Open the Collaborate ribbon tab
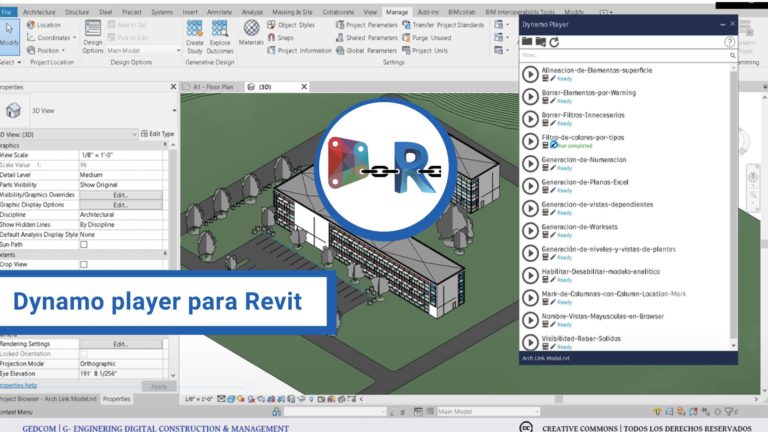The width and height of the screenshot is (768, 432). point(338,12)
